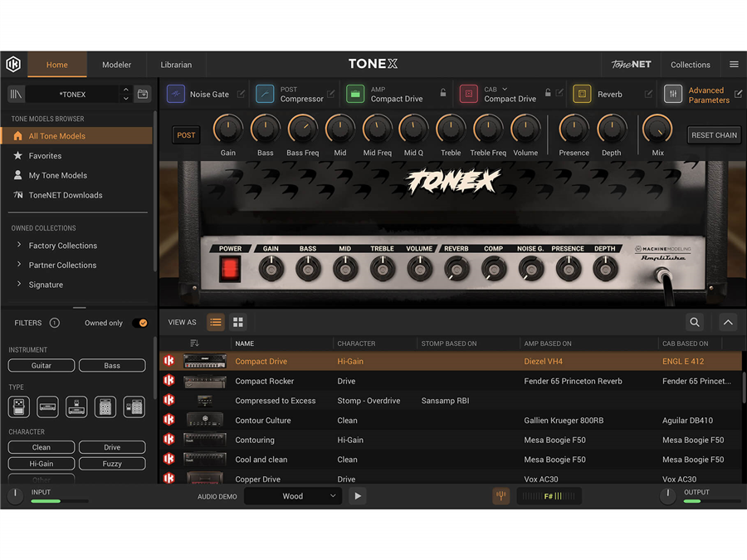Open the Librarian tab
747x560 pixels.
[x=176, y=65]
